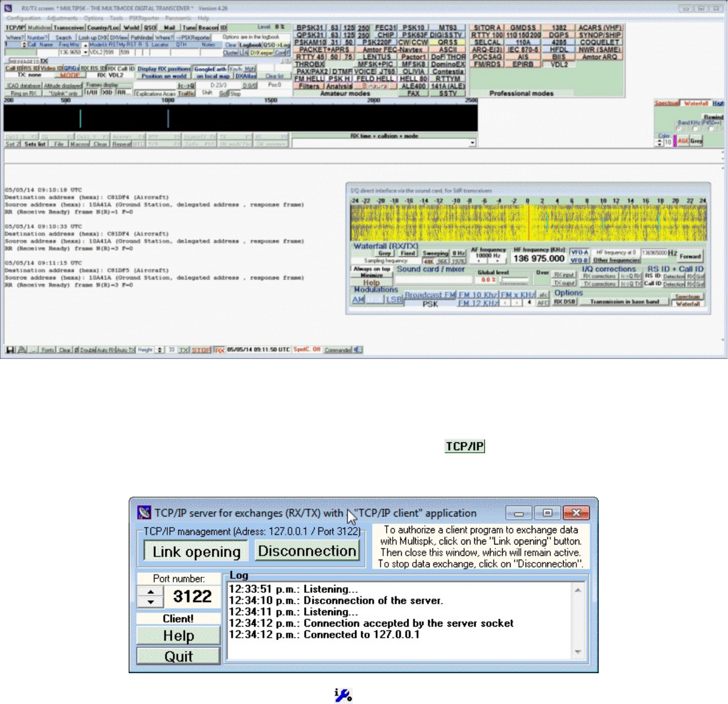Image resolution: width=728 pixels, height=704 pixels.
Task: Open the Options menu in Multipsk
Action: pos(94,18)
